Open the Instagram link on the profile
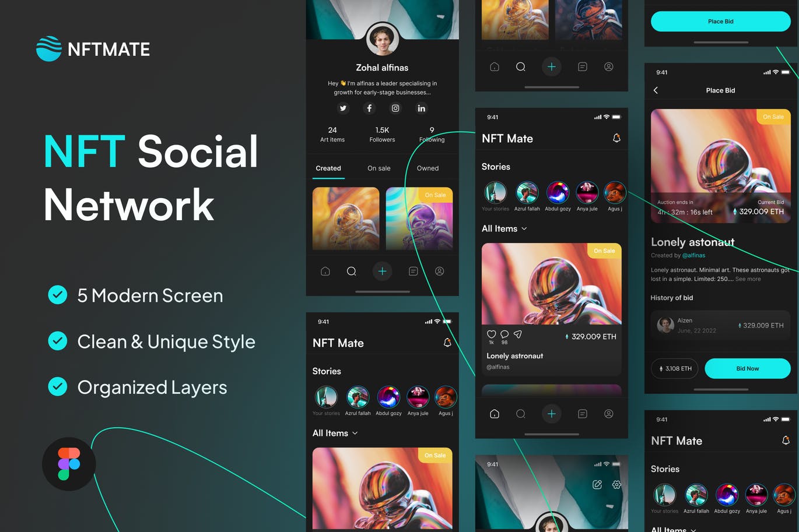The height and width of the screenshot is (532, 799). coord(395,108)
